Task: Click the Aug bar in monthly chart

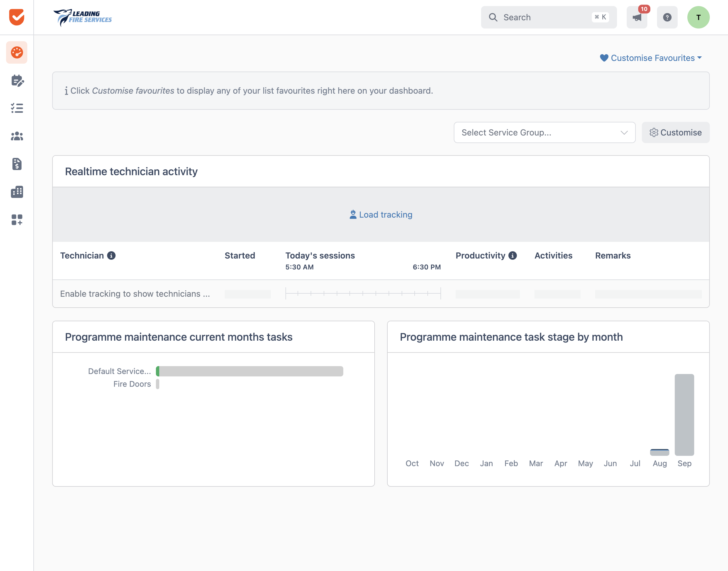Action: 659,452
